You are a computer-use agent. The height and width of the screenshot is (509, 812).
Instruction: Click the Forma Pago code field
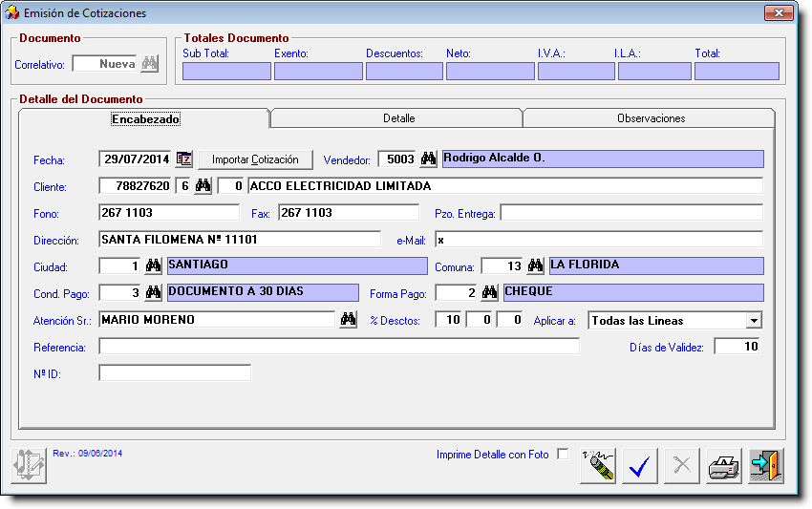click(x=456, y=292)
